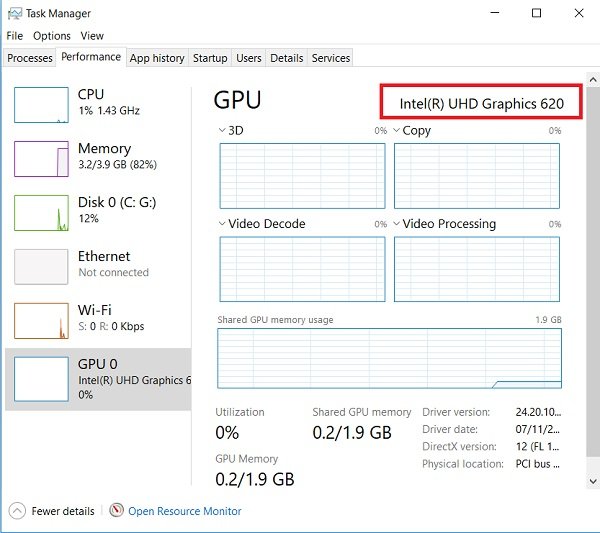Go to the Services tab

pyautogui.click(x=330, y=58)
